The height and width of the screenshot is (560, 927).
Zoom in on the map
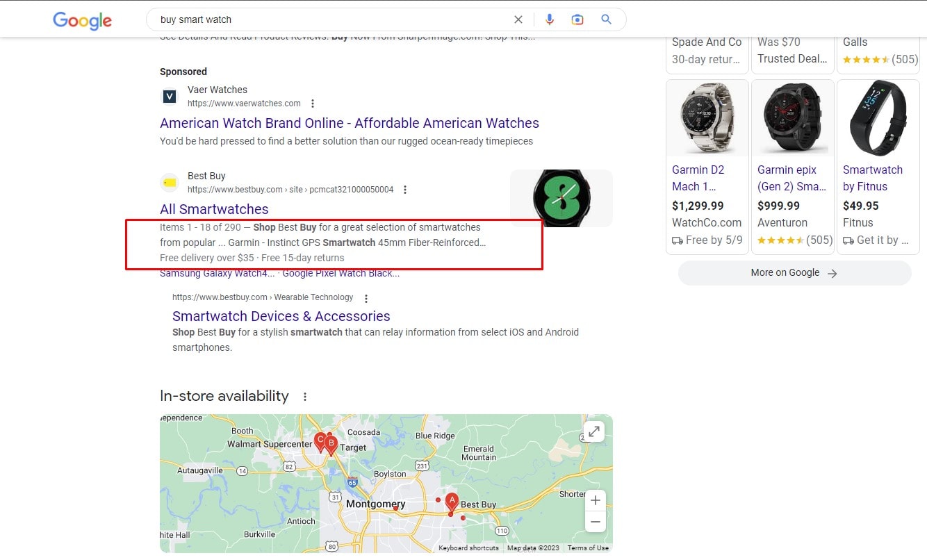coord(595,500)
